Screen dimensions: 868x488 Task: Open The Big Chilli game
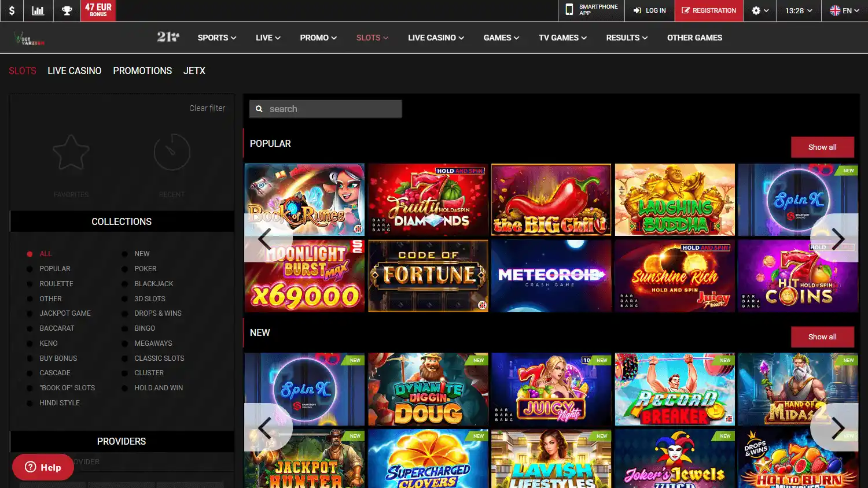click(551, 200)
